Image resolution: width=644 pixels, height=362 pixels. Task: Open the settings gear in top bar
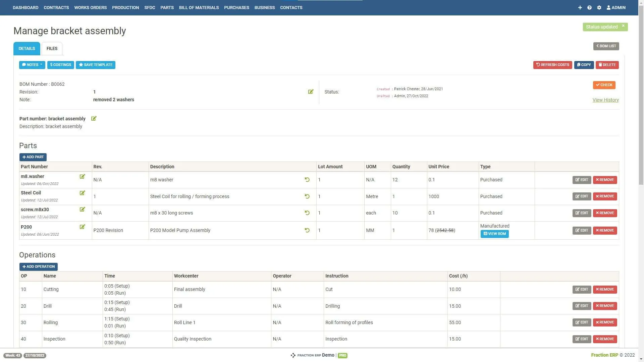(x=599, y=7)
